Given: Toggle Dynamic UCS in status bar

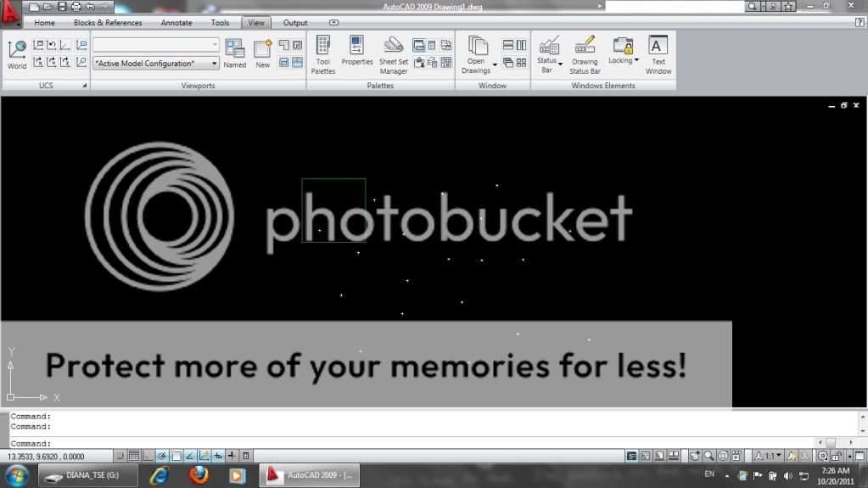Looking at the screenshot, I should (204, 456).
